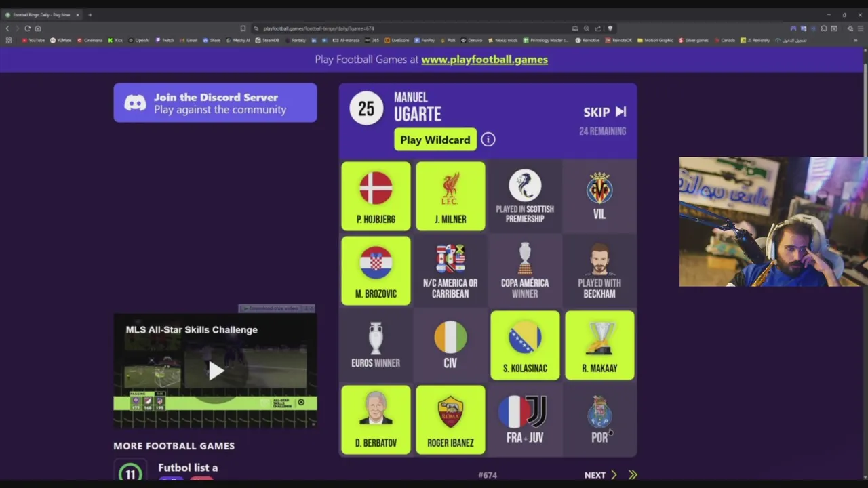The width and height of the screenshot is (868, 488).
Task: Click the filled Roger Ibanez Roma tile
Action: 450,420
